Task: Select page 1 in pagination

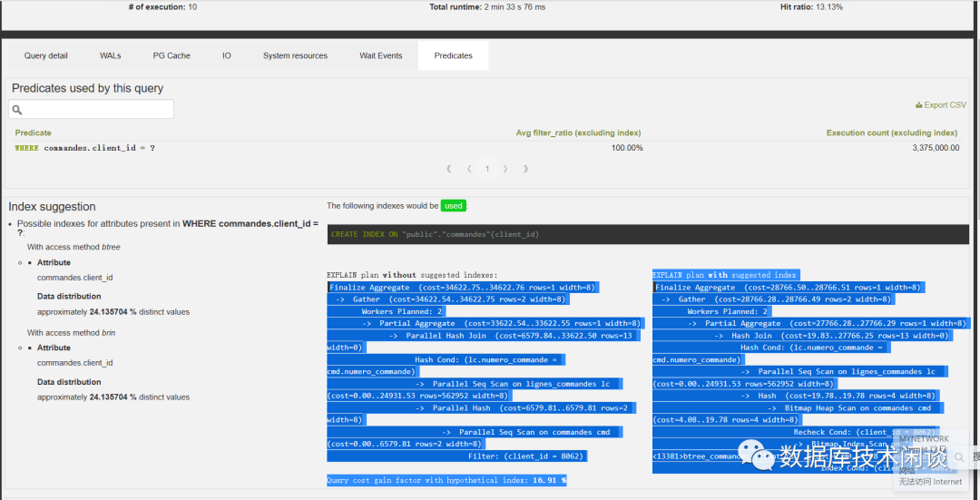Action: pos(487,169)
